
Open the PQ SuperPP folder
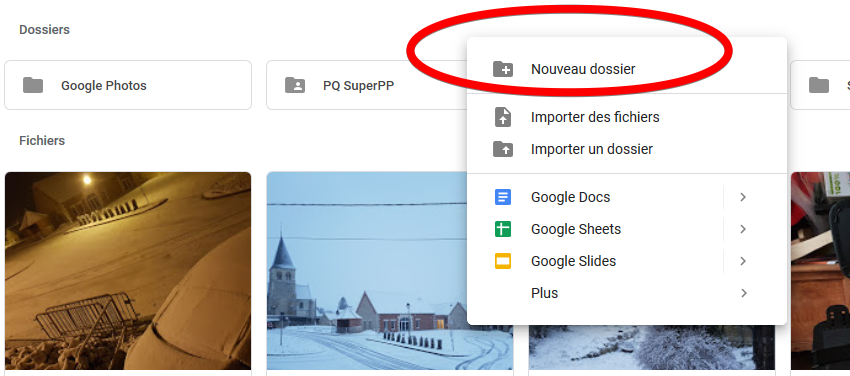tap(366, 85)
